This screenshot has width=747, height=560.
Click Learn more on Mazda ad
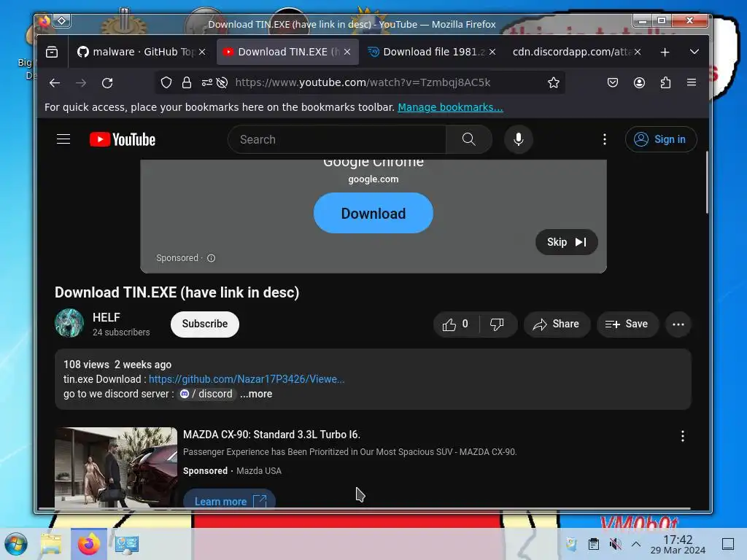pyautogui.click(x=230, y=500)
